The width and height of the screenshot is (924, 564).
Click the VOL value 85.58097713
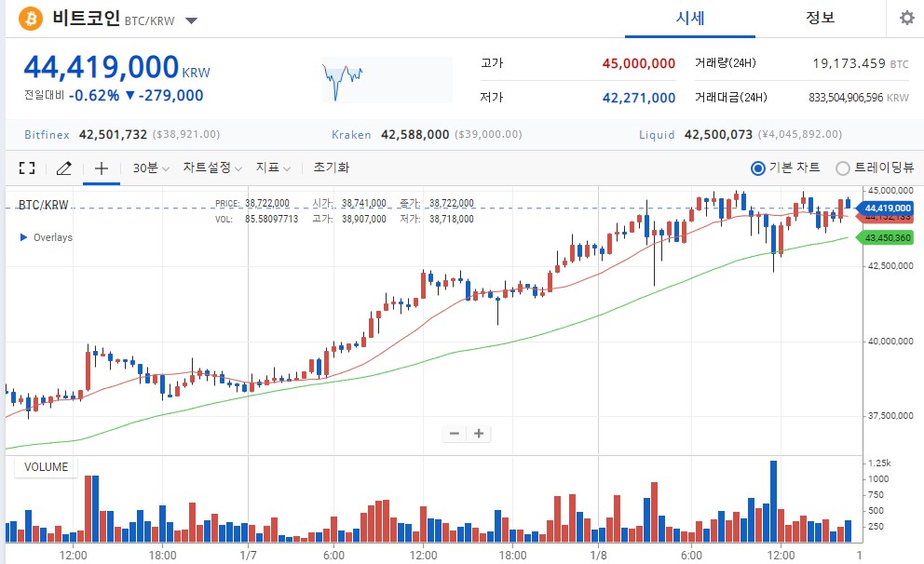(272, 219)
